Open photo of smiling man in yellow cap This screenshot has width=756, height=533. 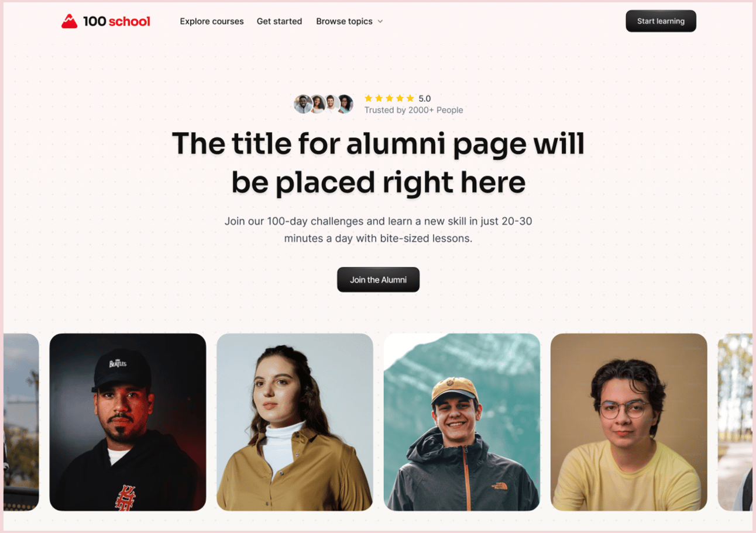[462, 422]
